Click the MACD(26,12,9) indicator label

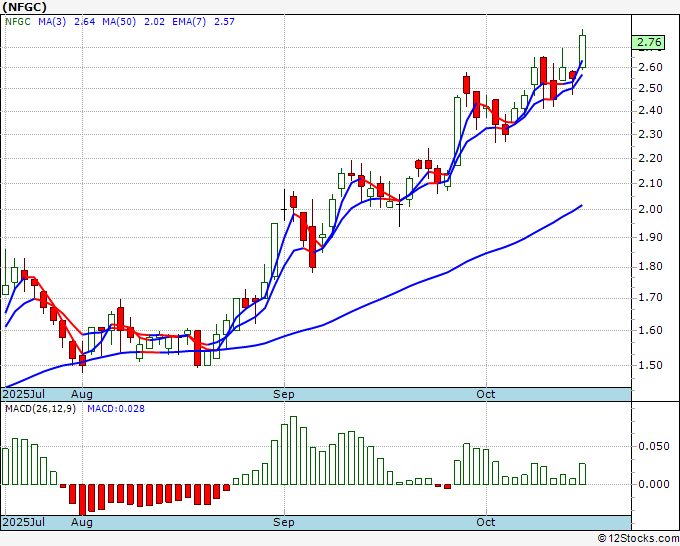coord(40,409)
